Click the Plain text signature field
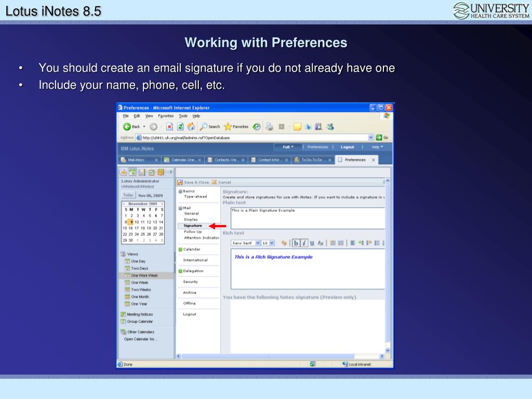 [x=308, y=219]
